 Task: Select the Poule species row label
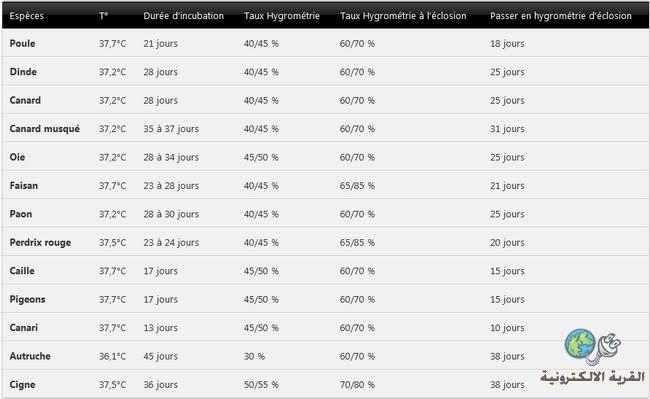22,44
